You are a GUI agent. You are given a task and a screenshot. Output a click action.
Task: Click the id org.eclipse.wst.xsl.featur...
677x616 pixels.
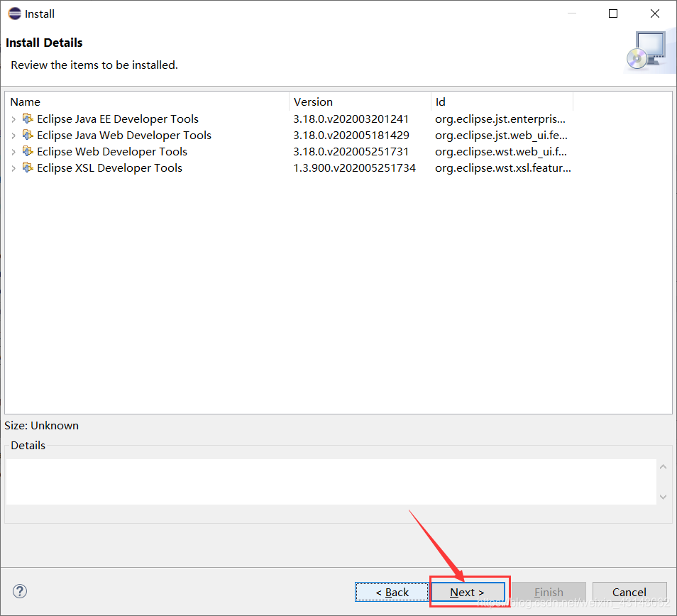click(x=503, y=168)
